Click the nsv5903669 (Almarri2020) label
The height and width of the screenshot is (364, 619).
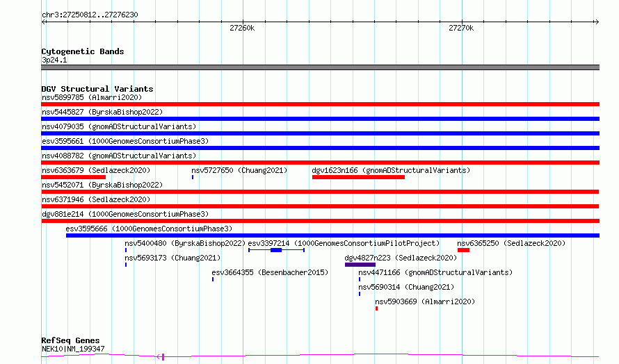click(425, 301)
